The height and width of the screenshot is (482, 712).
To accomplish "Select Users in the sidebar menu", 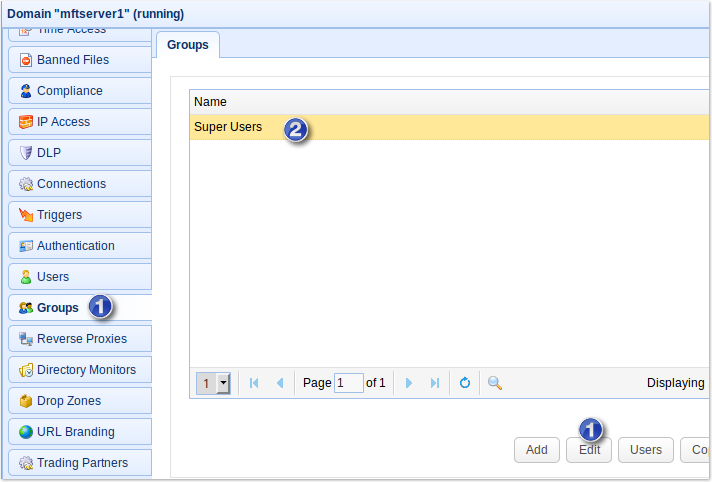I will click(x=79, y=277).
